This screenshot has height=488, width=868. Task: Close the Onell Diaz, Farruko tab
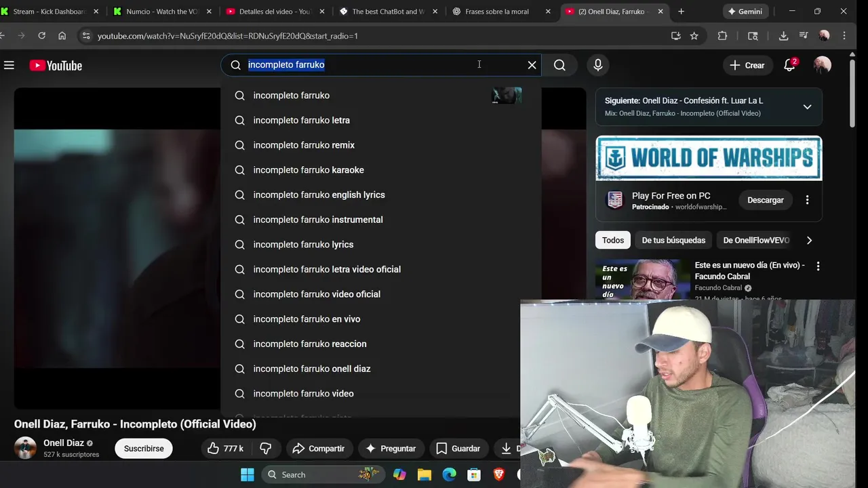tap(660, 12)
